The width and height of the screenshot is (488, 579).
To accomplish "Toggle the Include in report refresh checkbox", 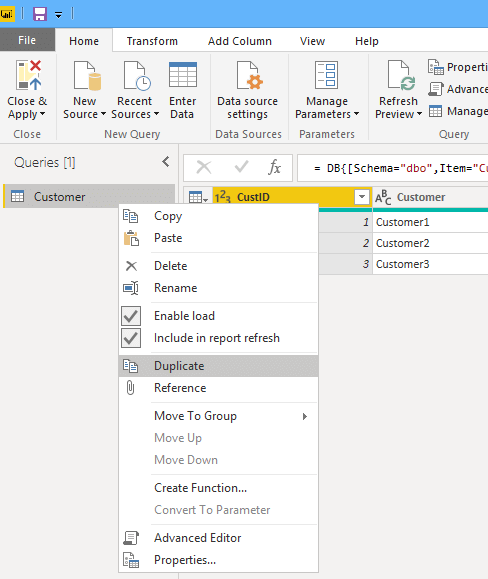I will 131,338.
